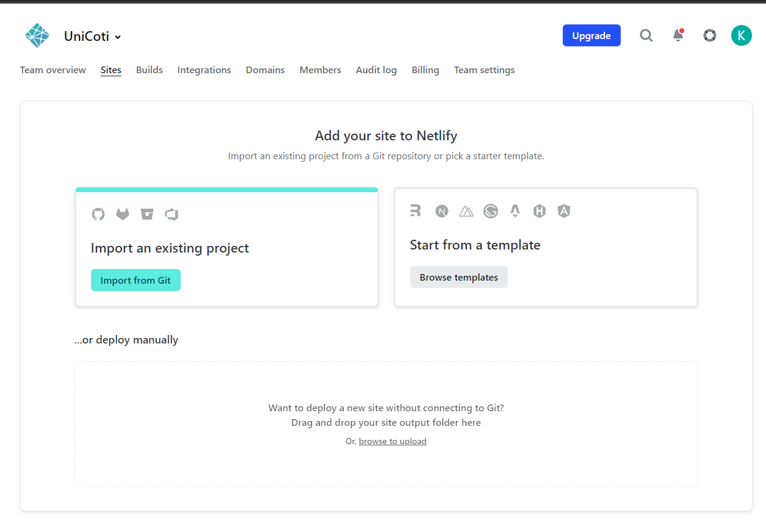Click the Angular template icon
This screenshot has width=766, height=532.
click(x=564, y=211)
